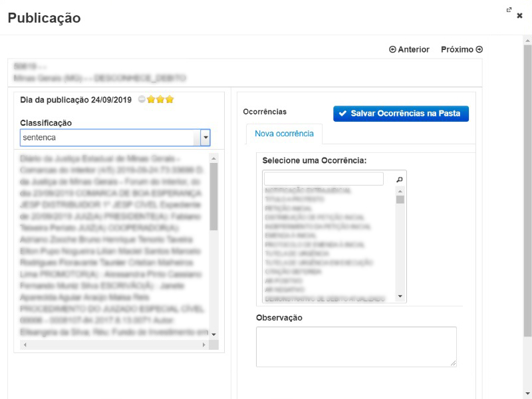The image size is (532, 399).
Task: Give the publication three stars
Action: (x=170, y=100)
